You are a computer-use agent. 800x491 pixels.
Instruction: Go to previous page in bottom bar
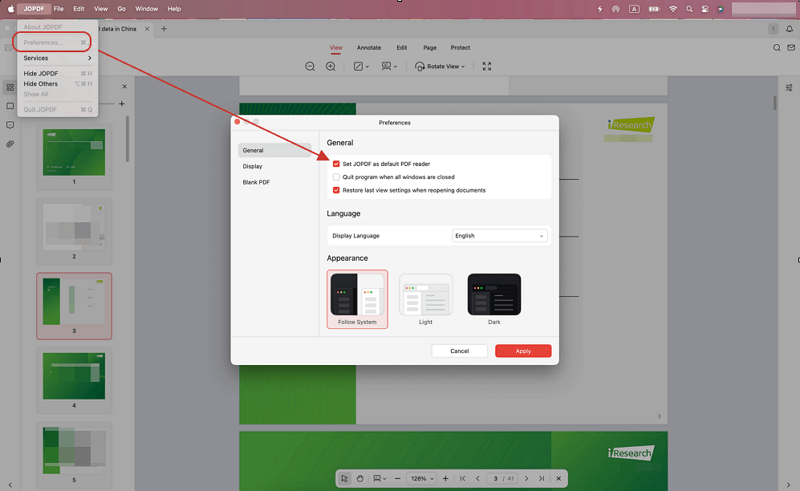point(478,478)
